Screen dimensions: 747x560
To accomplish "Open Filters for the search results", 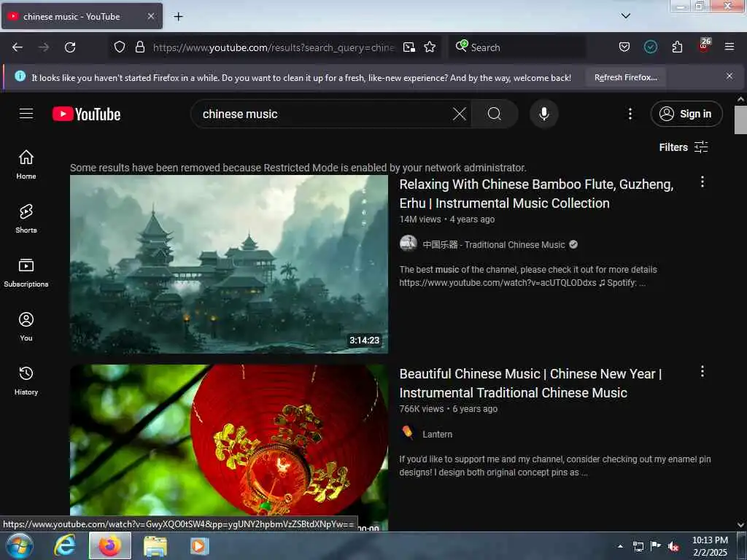I will click(684, 147).
